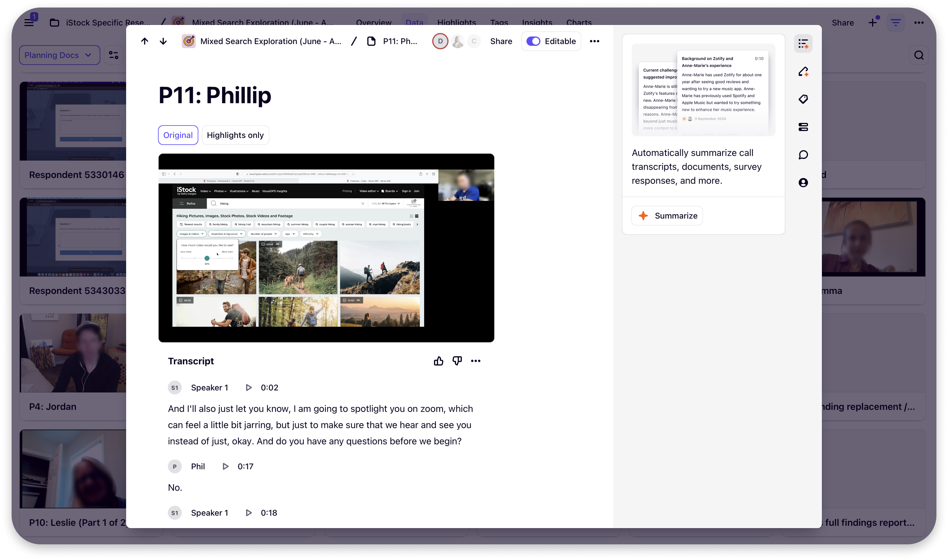Click the Speaker 1 name at 0:02

click(209, 388)
